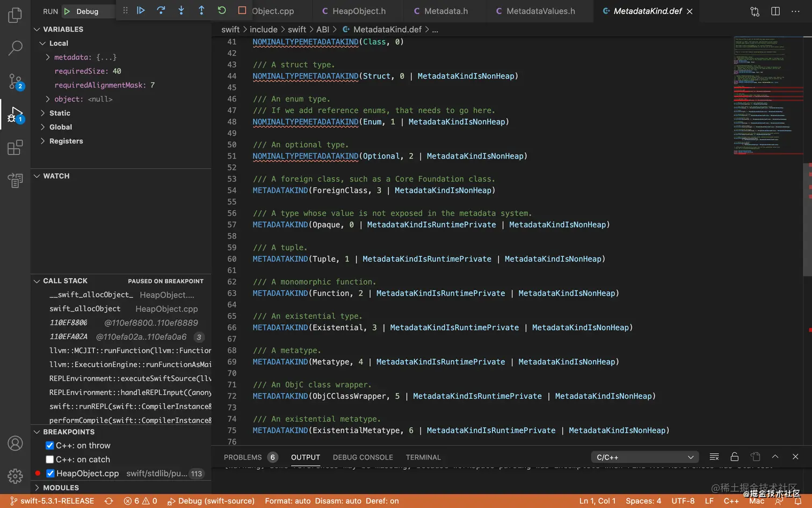The width and height of the screenshot is (812, 508).
Task: Open the Extensions view in activity bar
Action: tap(15, 147)
